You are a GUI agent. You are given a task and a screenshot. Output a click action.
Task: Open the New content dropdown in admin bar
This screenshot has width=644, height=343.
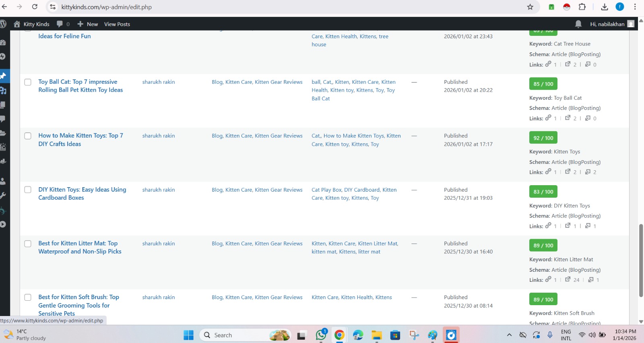coord(88,24)
